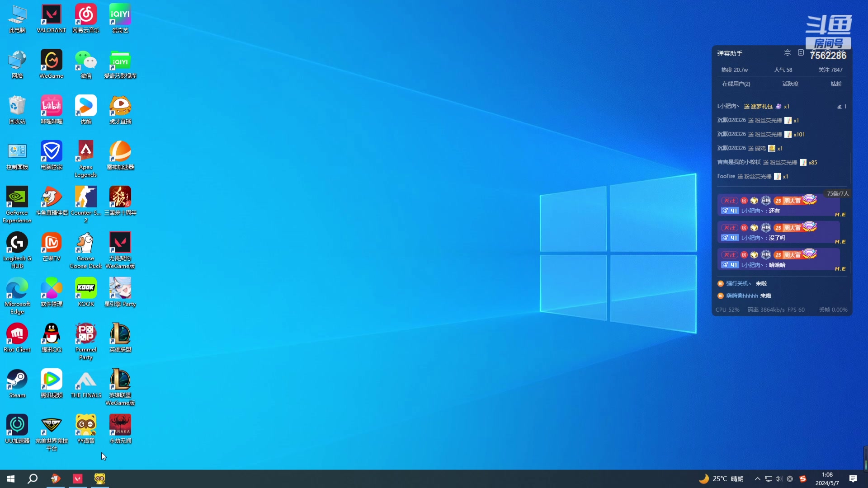Open 芒果TV desktop icon
This screenshot has width=868, height=488.
(51, 247)
